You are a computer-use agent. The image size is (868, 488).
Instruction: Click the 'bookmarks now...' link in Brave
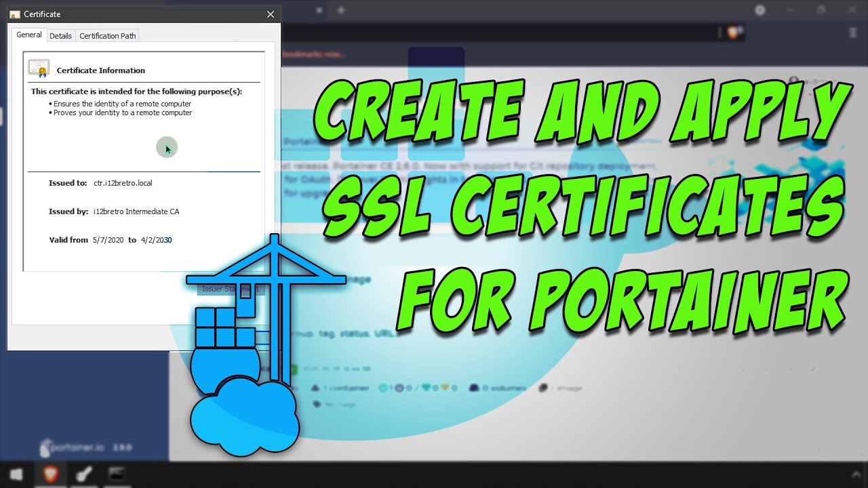point(313,54)
